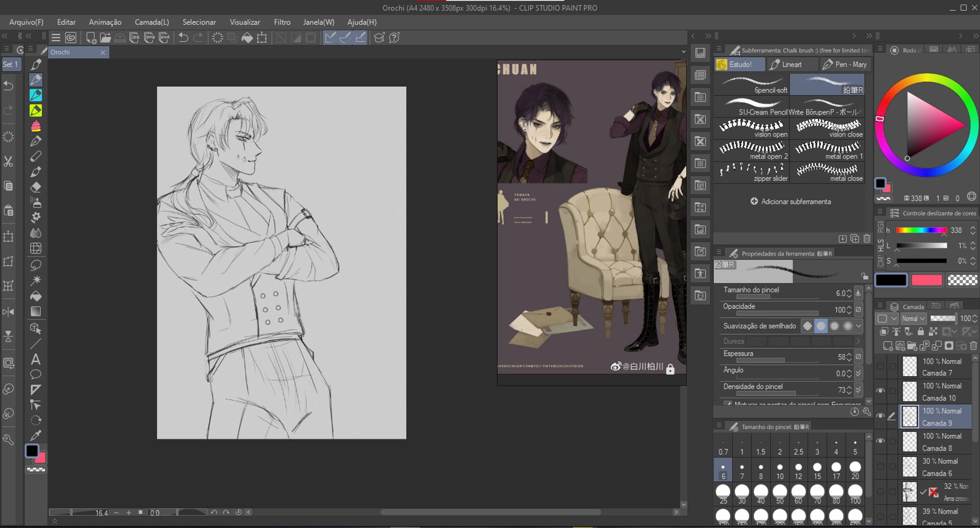Open the help question mark icon

(x=394, y=38)
